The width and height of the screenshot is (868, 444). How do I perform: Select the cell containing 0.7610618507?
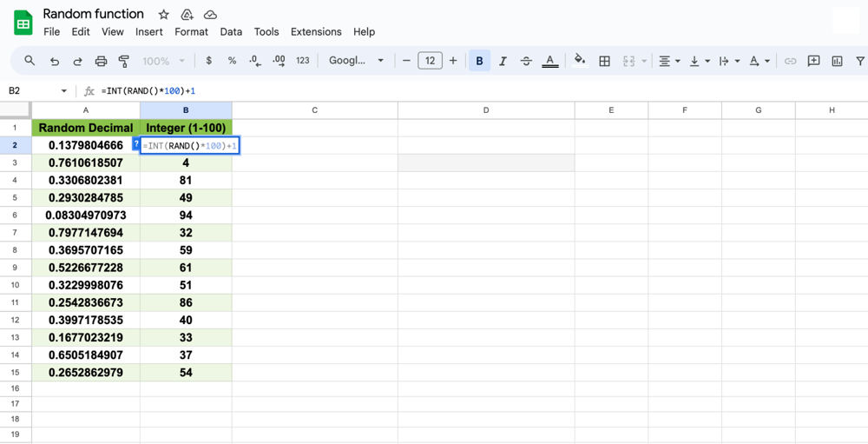click(86, 162)
